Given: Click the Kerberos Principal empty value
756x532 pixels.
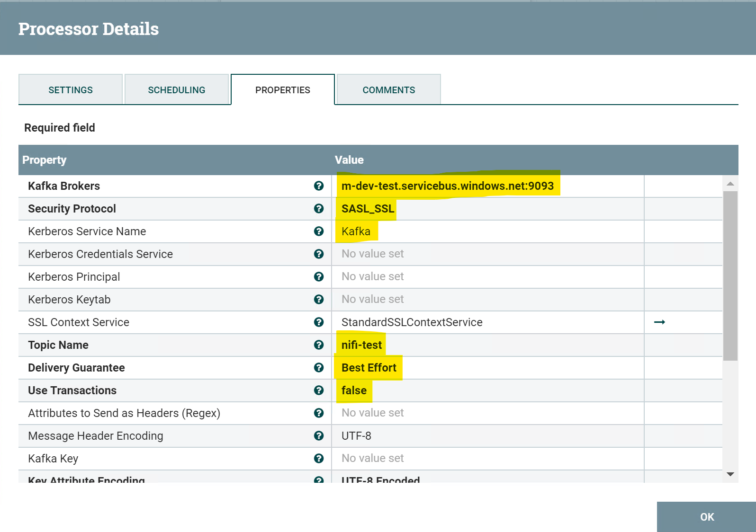Looking at the screenshot, I should [x=373, y=277].
